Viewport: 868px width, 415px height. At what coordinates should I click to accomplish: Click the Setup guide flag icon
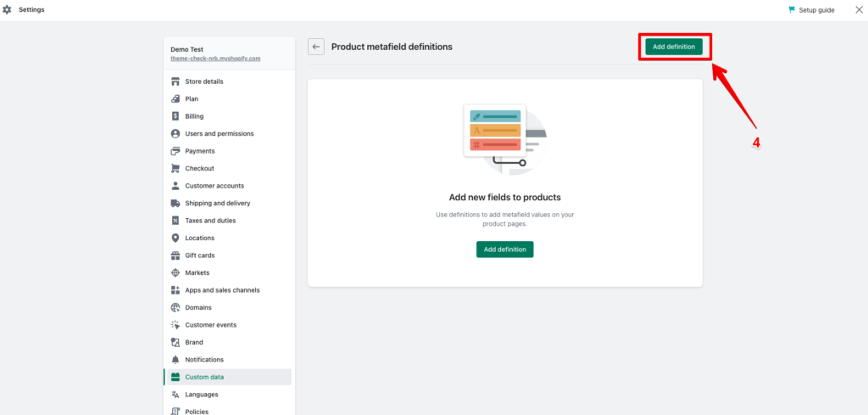792,10
